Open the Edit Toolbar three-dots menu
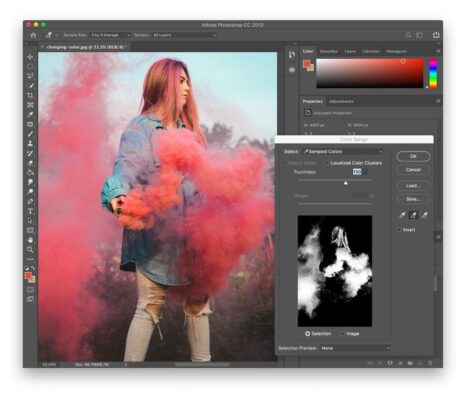Viewport: 467px width, 400px height. pyautogui.click(x=30, y=259)
